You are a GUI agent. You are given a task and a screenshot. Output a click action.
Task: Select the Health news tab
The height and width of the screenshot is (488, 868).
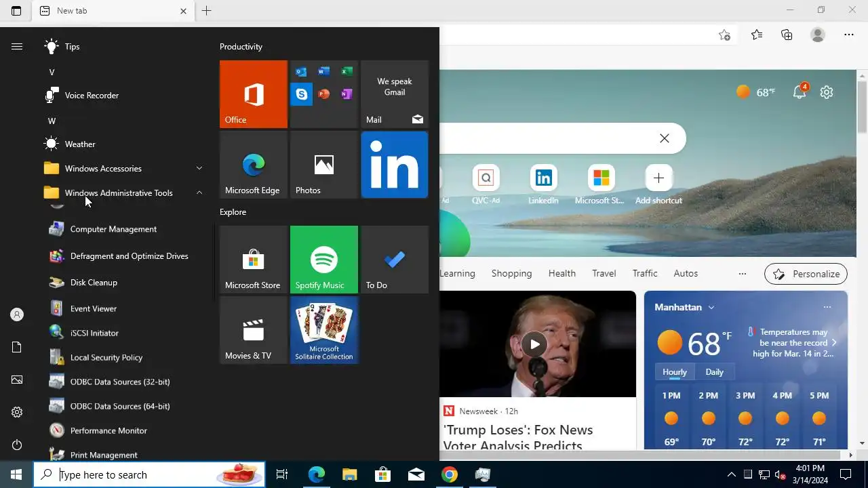[562, 273]
